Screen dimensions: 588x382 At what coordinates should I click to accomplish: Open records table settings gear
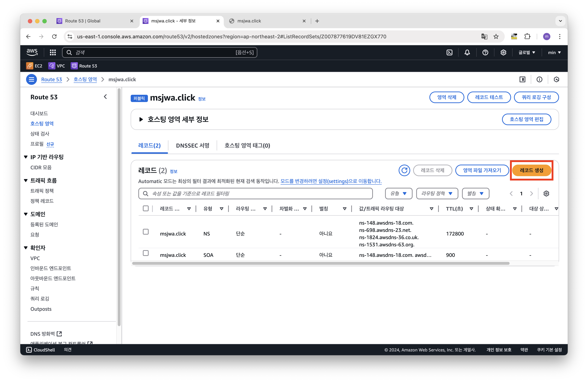[x=546, y=194]
